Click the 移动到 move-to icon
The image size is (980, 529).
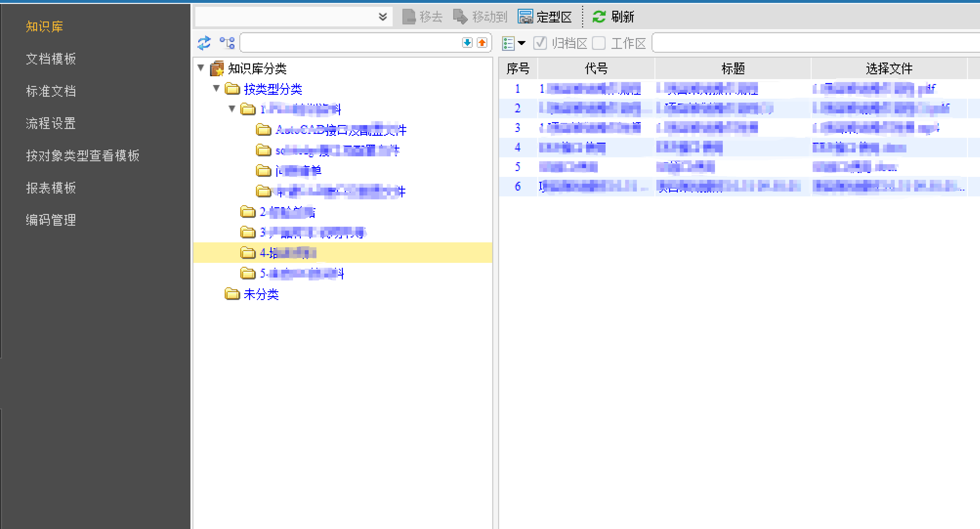[x=460, y=16]
